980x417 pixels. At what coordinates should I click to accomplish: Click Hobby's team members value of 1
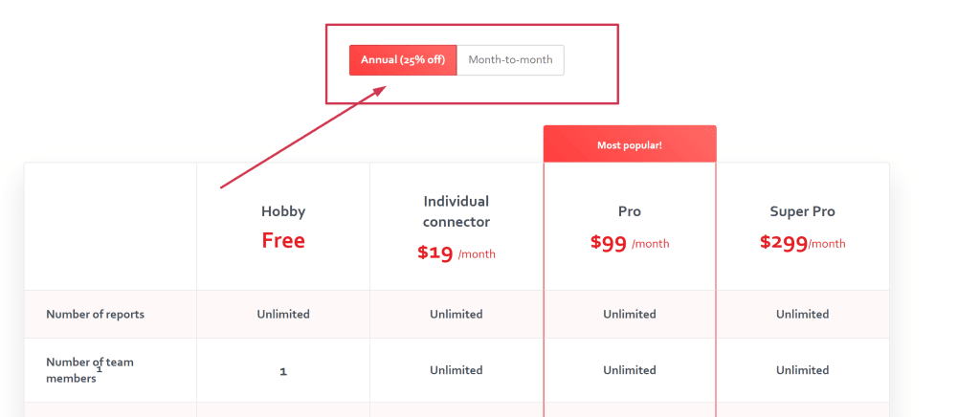pyautogui.click(x=283, y=370)
